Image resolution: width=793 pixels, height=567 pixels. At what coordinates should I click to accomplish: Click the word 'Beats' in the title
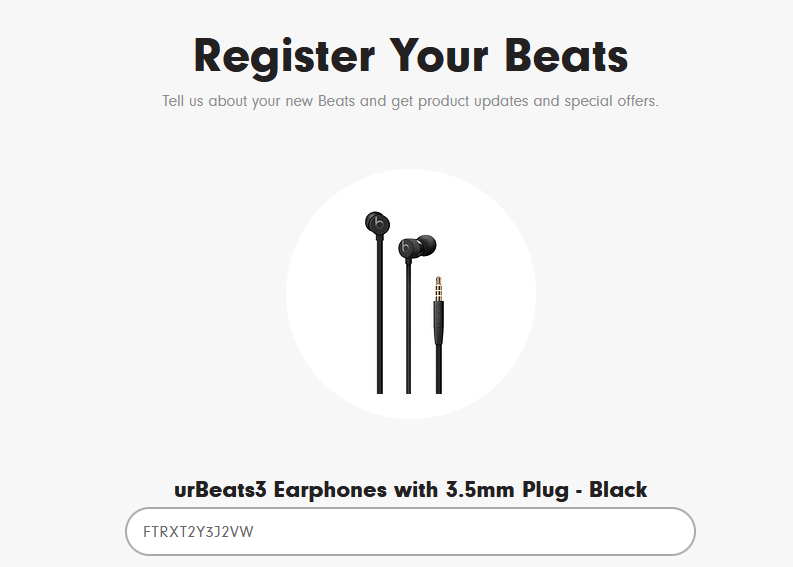(566, 55)
